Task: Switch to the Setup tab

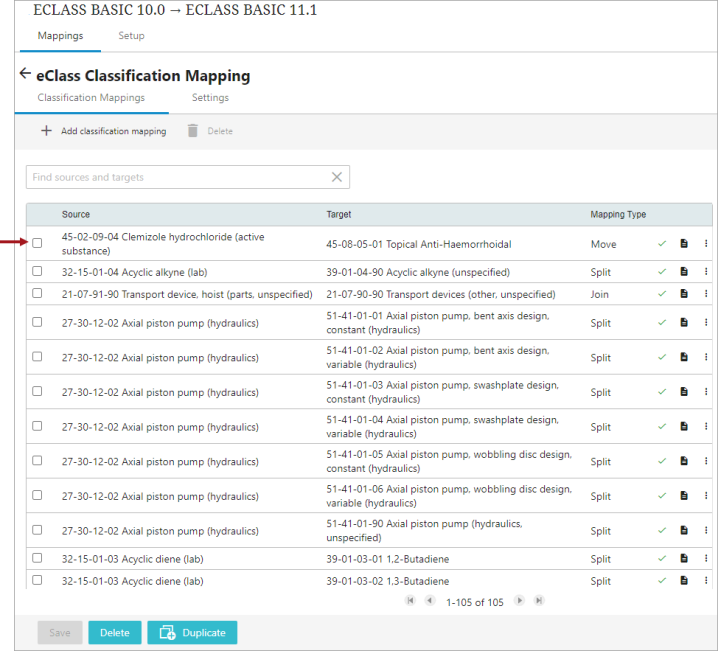Action: tap(131, 36)
